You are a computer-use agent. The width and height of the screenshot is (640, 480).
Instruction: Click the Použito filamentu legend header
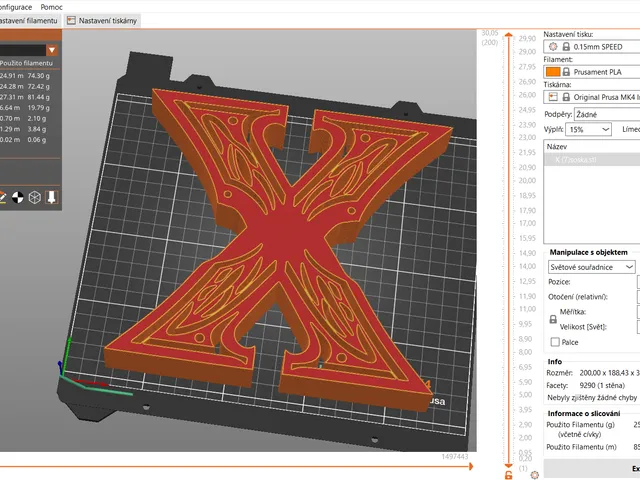(27, 63)
